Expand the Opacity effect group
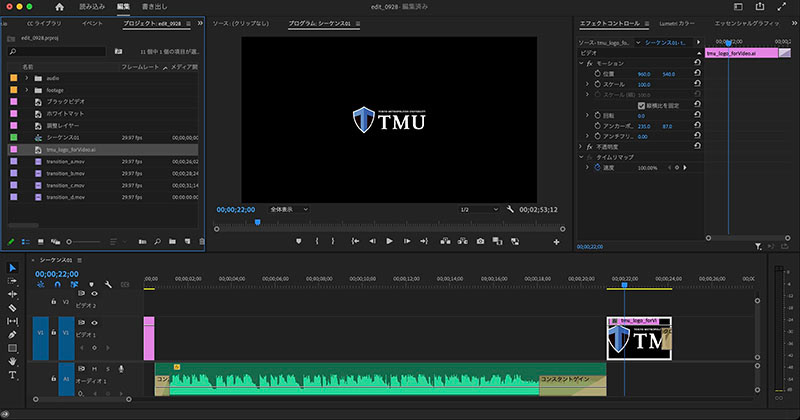The image size is (800, 420). point(581,146)
